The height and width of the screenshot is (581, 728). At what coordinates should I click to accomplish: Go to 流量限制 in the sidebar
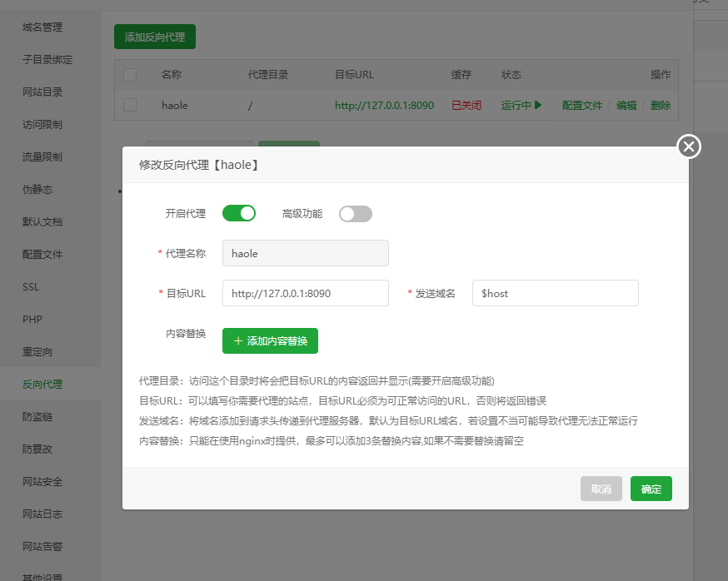click(x=42, y=157)
